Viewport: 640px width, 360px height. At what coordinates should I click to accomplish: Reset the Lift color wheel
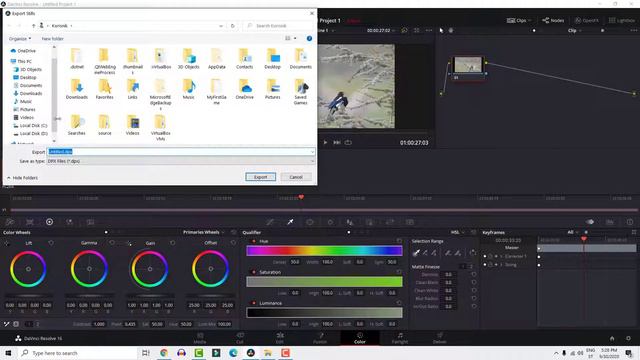click(x=51, y=243)
